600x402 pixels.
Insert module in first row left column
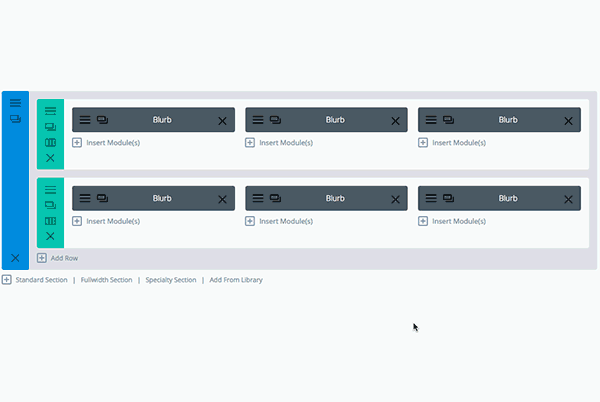[x=106, y=143]
